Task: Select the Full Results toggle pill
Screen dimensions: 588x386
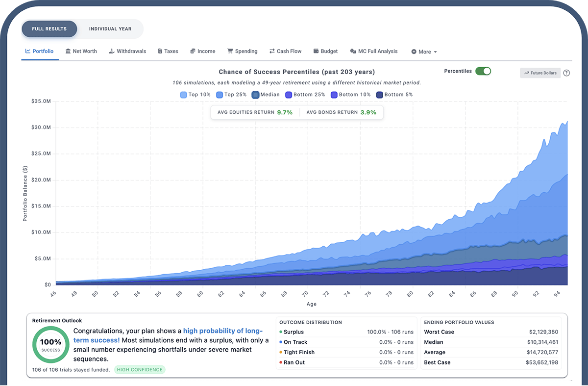Action: click(x=49, y=29)
